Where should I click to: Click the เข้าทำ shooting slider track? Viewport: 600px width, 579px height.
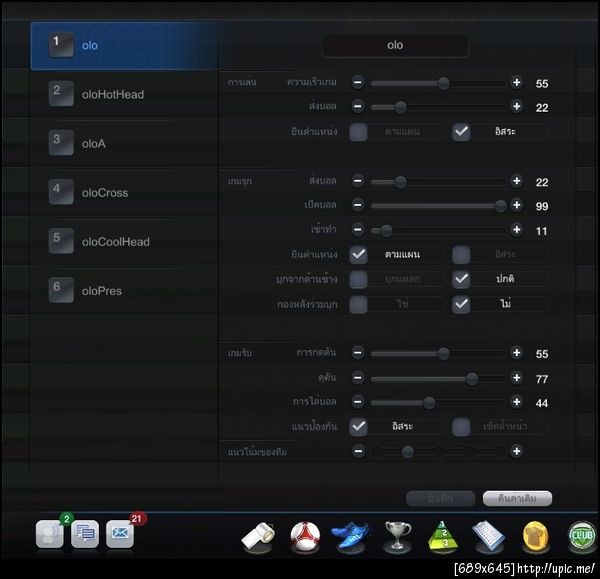[x=438, y=230]
